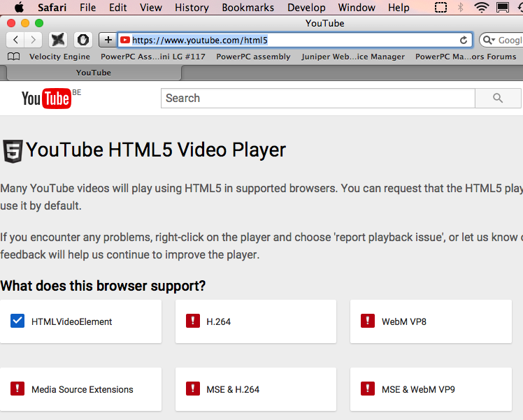Click the display mirroring menu bar icon
Image resolution: width=523 pixels, height=420 pixels.
point(502,7)
